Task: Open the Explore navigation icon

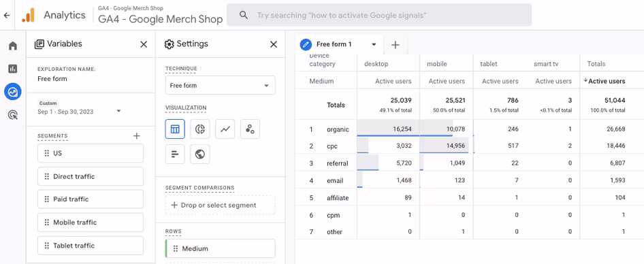Action: pyautogui.click(x=13, y=92)
